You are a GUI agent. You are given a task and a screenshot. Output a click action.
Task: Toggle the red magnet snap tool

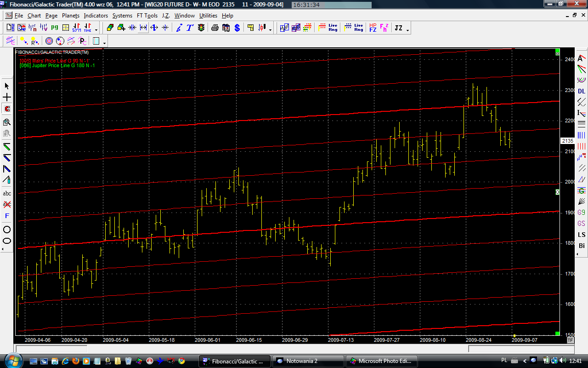tap(7, 109)
